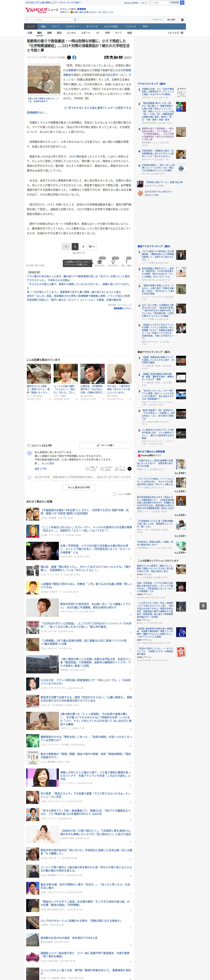Viewport: 210px width, 980px height.
Task: Share article on Facebook icon near headline
Action: [x=74, y=57]
